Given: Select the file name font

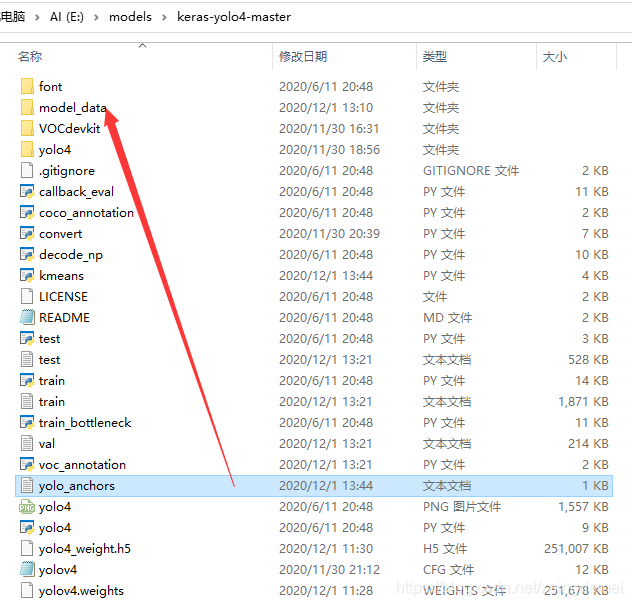Looking at the screenshot, I should (x=50, y=86).
